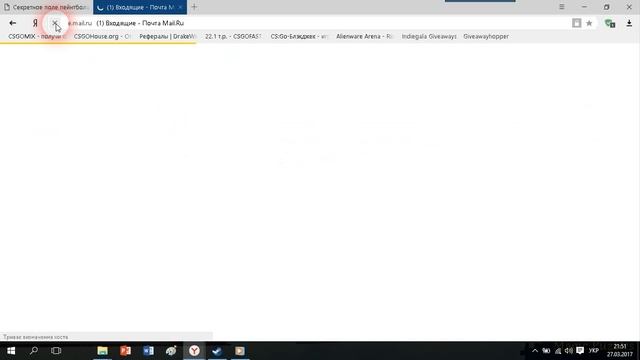Open the Рефералы | DrakeW bookmark
The height and width of the screenshot is (360, 640).
pyautogui.click(x=167, y=36)
